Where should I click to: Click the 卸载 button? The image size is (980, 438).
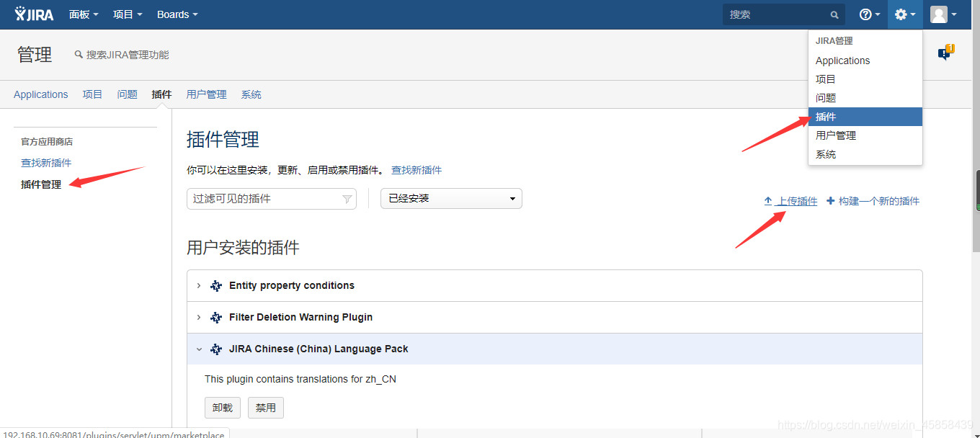coord(223,408)
